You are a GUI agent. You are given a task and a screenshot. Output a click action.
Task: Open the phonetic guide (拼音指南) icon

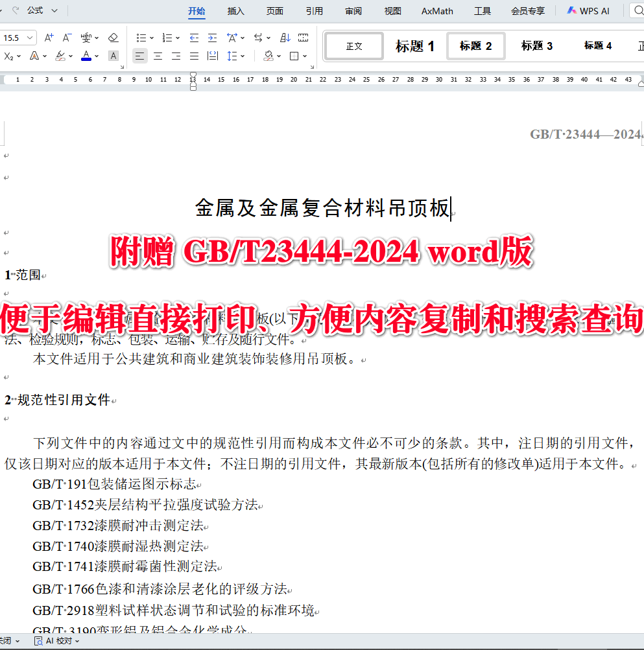85,37
